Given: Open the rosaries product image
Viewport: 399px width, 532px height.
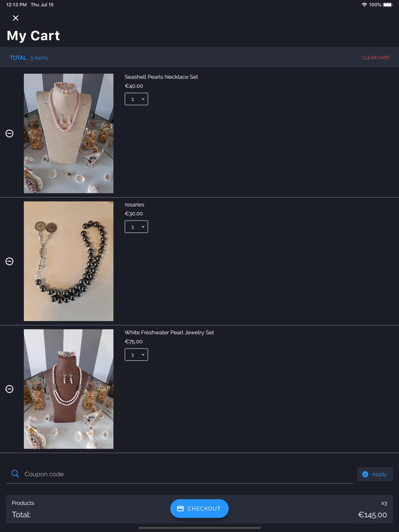Looking at the screenshot, I should 69,261.
